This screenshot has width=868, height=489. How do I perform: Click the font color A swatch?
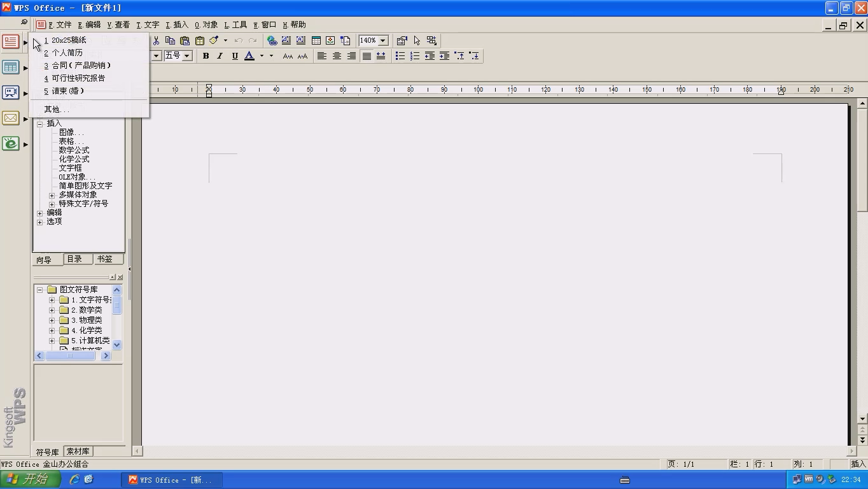coord(249,56)
